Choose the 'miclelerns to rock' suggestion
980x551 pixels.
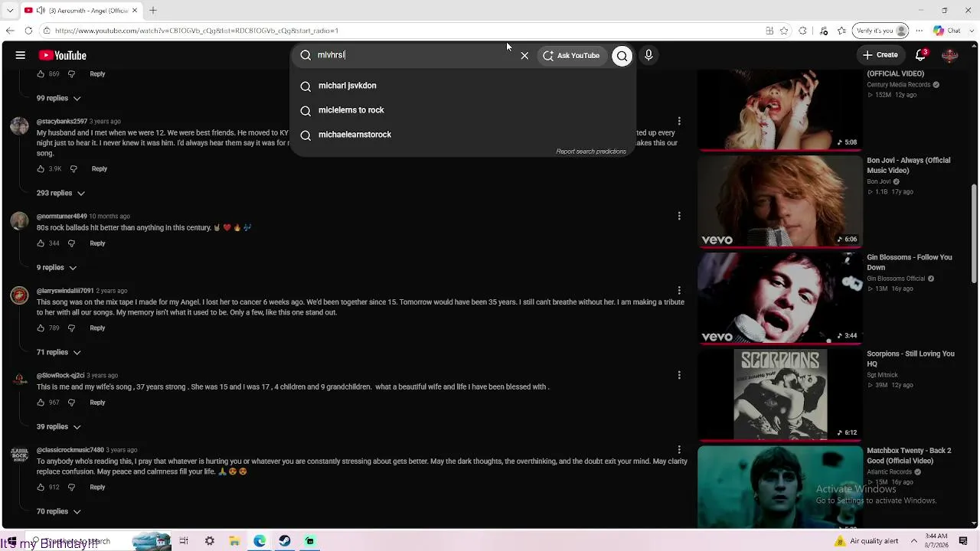click(x=463, y=110)
